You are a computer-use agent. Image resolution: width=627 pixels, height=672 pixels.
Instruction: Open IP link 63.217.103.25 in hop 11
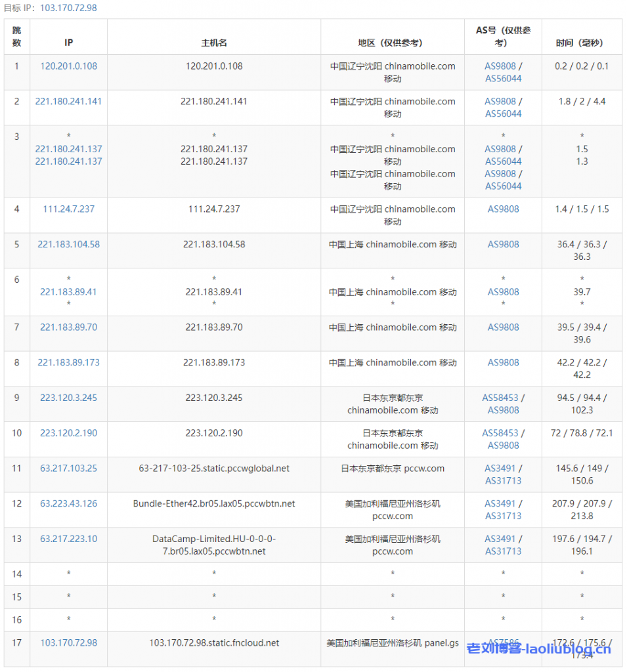68,469
